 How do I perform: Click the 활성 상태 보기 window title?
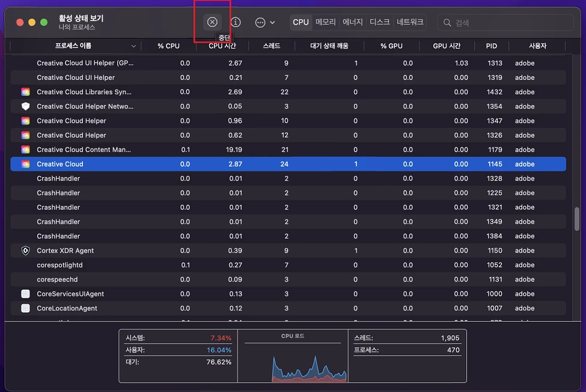click(81, 18)
